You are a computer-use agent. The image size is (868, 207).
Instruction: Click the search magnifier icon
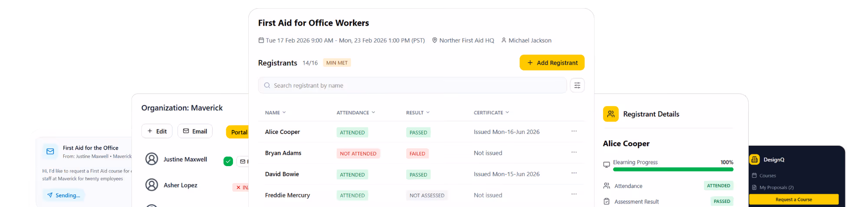(267, 85)
